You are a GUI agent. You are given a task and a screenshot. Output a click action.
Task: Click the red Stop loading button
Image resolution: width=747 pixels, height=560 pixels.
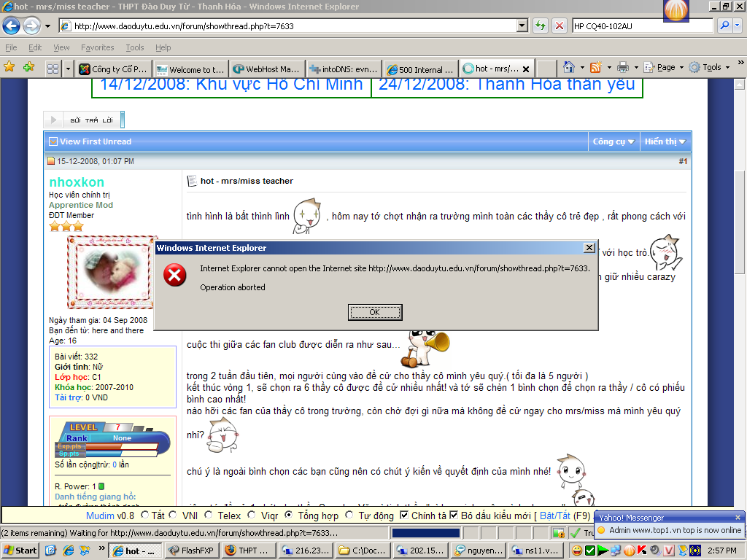click(560, 26)
